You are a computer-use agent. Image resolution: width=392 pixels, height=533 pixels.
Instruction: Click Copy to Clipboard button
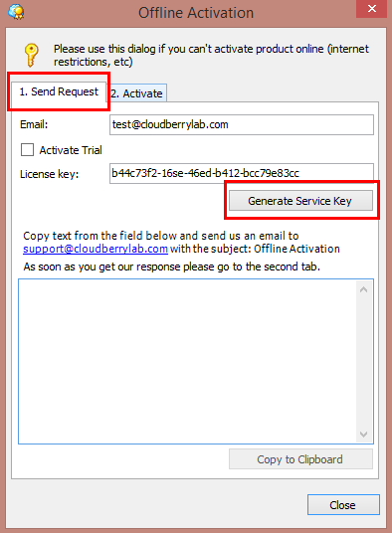[300, 459]
